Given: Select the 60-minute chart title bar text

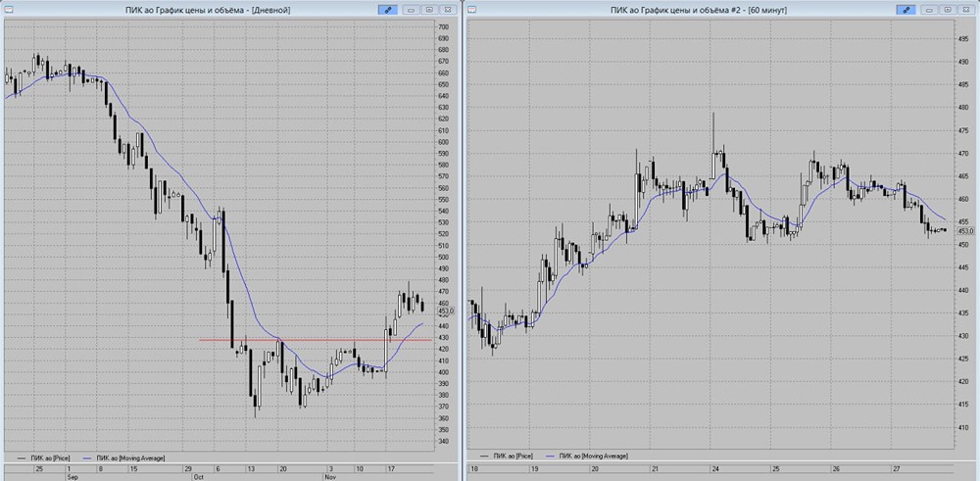Looking at the screenshot, I should point(698,10).
